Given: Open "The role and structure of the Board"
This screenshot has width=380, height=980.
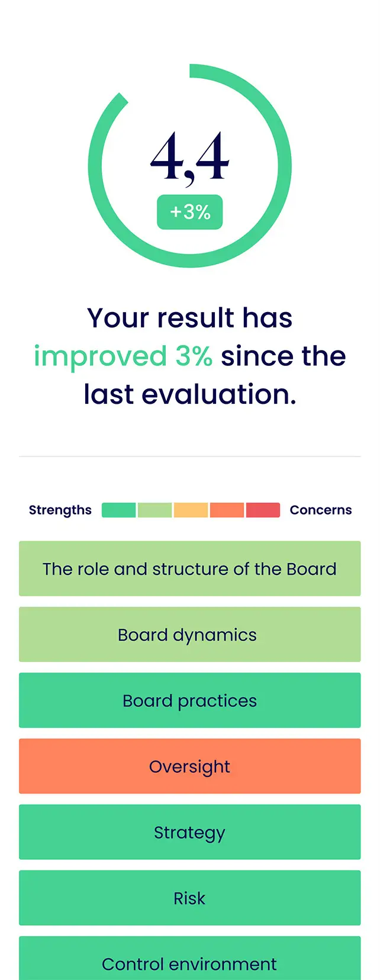Looking at the screenshot, I should pyautogui.click(x=189, y=568).
